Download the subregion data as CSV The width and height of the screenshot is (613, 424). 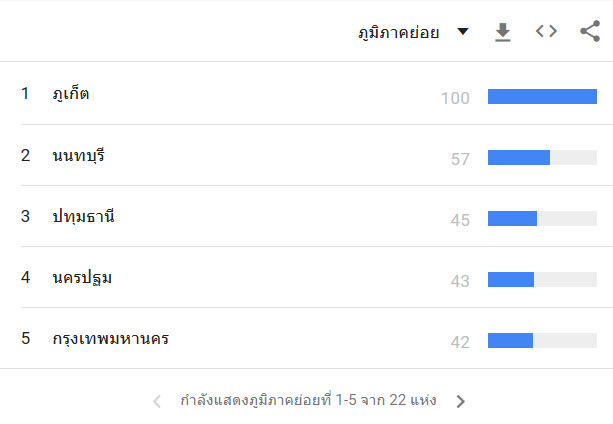(503, 32)
